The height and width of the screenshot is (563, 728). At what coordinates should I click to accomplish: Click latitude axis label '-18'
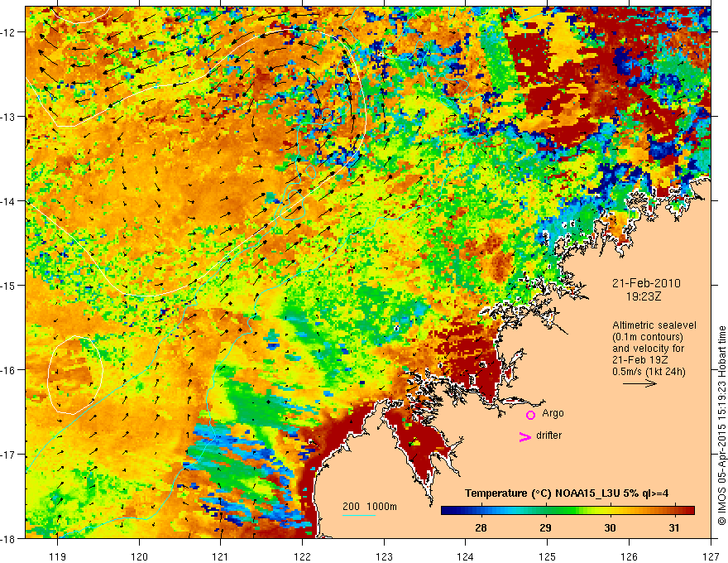tap(9, 538)
